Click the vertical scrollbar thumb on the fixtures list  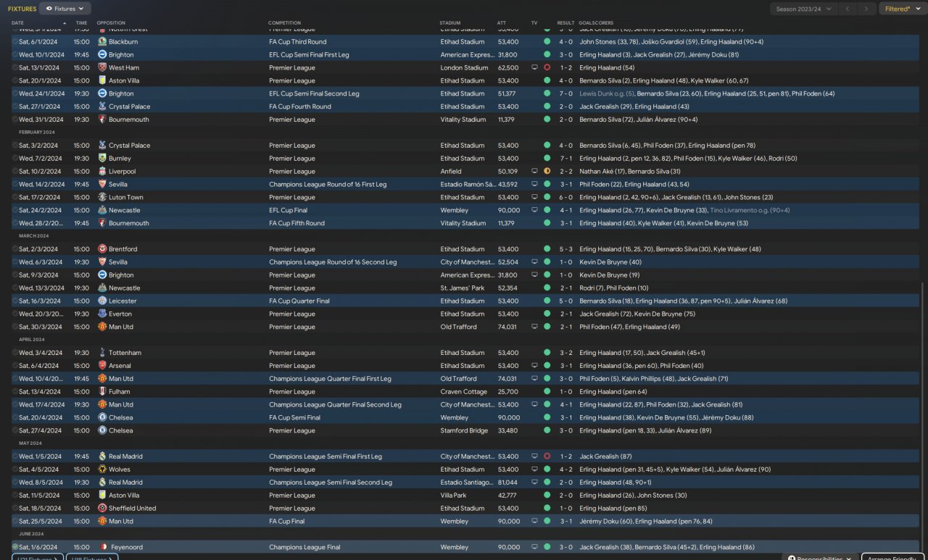pyautogui.click(x=923, y=419)
